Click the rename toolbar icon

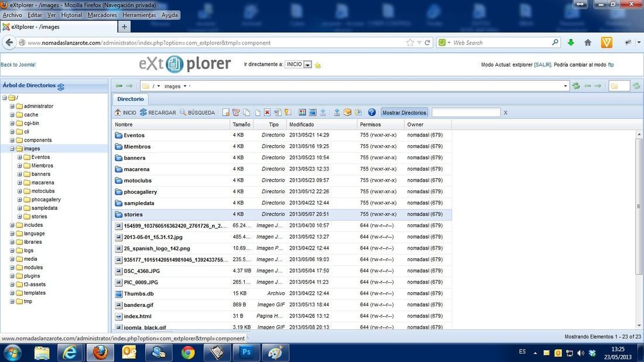tap(278, 112)
